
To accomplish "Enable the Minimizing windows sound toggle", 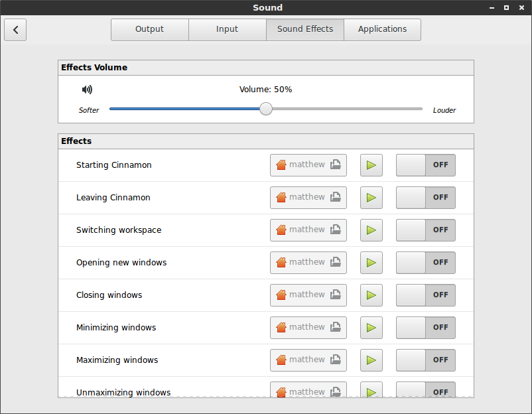I will pos(425,328).
